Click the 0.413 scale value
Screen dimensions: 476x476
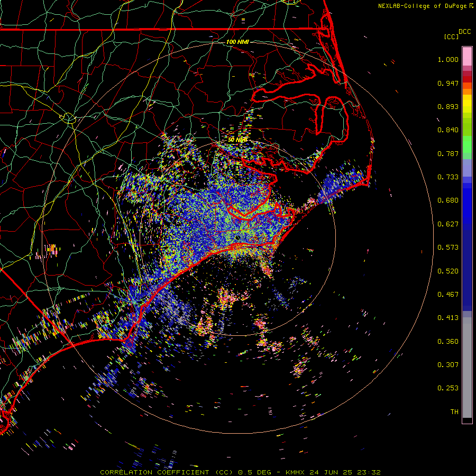pos(448,318)
